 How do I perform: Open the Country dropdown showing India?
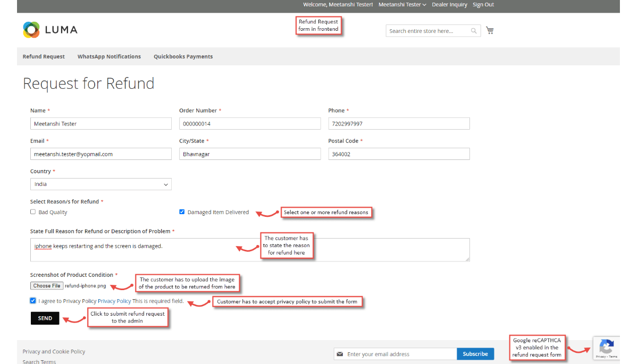tap(101, 184)
